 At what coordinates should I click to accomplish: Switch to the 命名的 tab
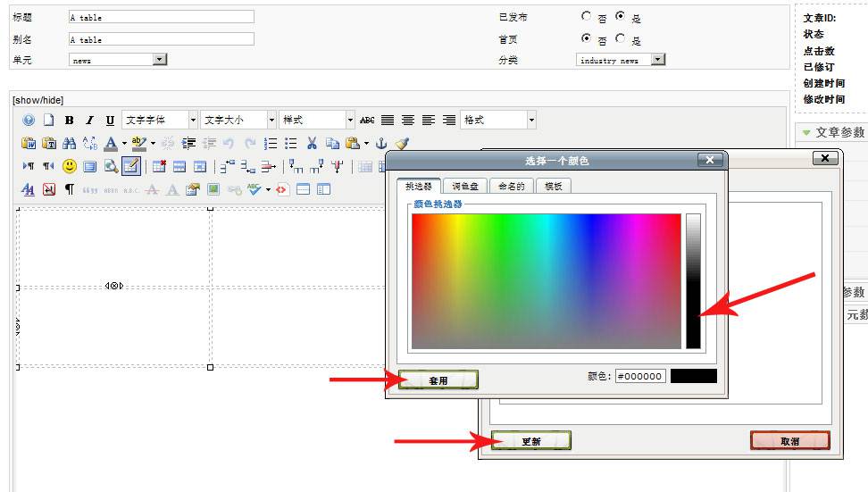(x=512, y=186)
